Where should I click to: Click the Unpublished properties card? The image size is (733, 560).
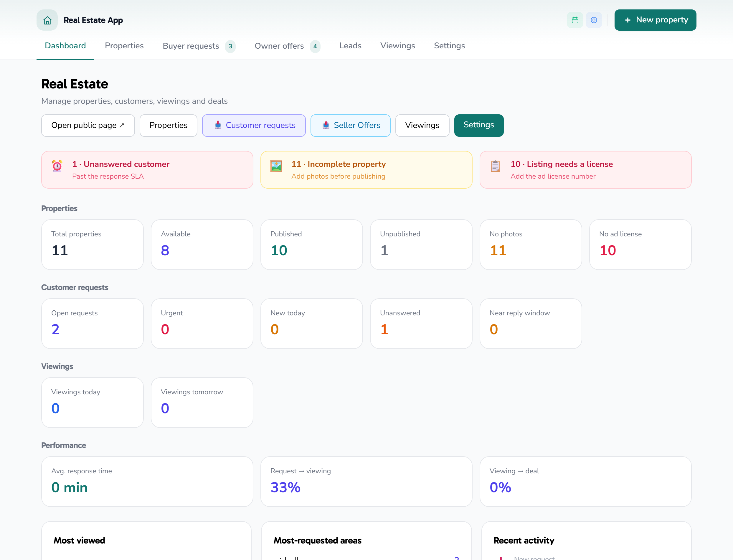click(x=421, y=245)
